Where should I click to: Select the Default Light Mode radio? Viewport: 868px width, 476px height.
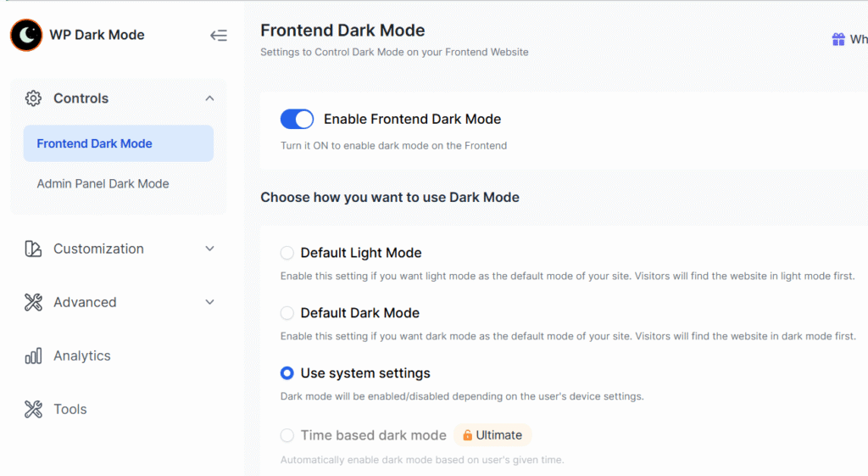point(287,253)
